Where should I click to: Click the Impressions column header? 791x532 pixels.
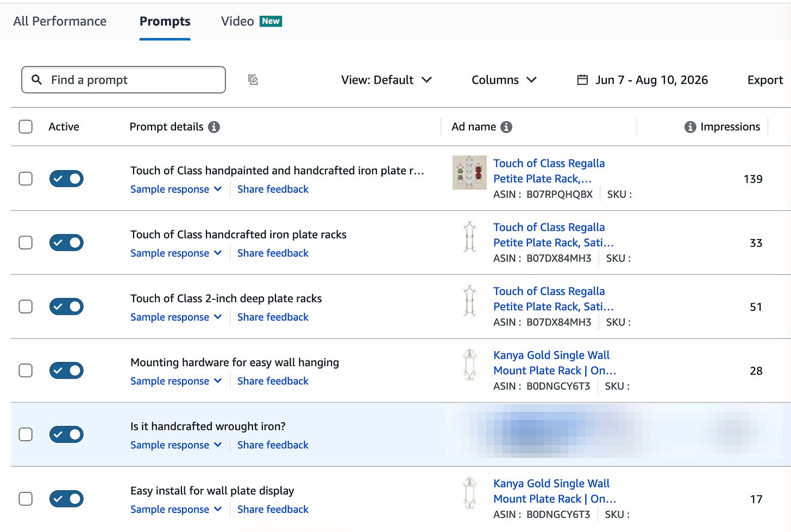pyautogui.click(x=730, y=127)
